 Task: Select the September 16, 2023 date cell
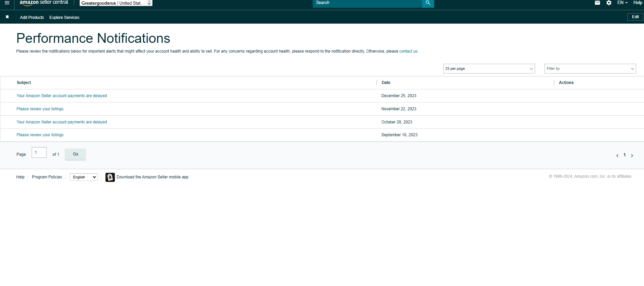point(399,135)
